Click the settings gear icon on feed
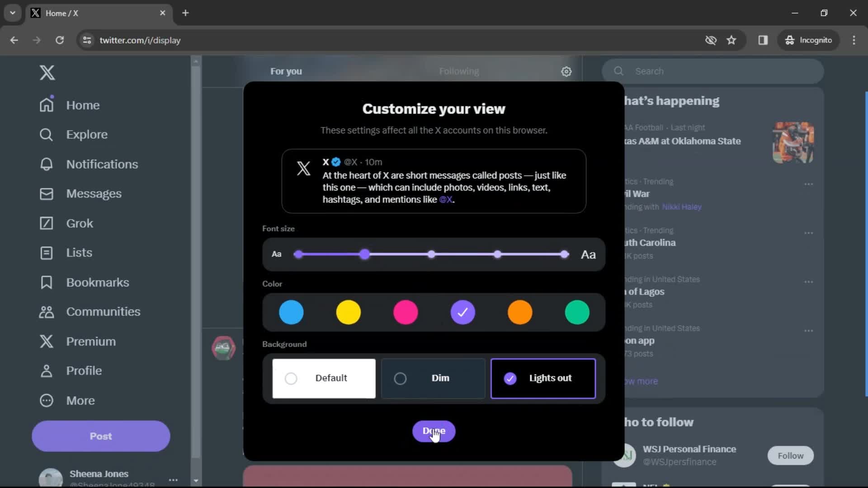 566,71
